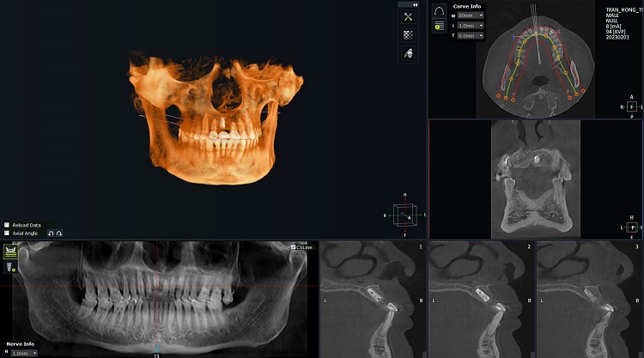Toggle the Axial Angle checkbox
Screen dimensions: 644x358
pos(7,233)
